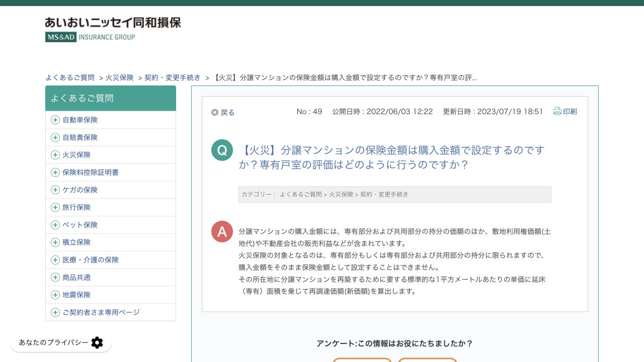Click the back arrow icon beside 戻る
The height and width of the screenshot is (362, 644).
pos(215,113)
